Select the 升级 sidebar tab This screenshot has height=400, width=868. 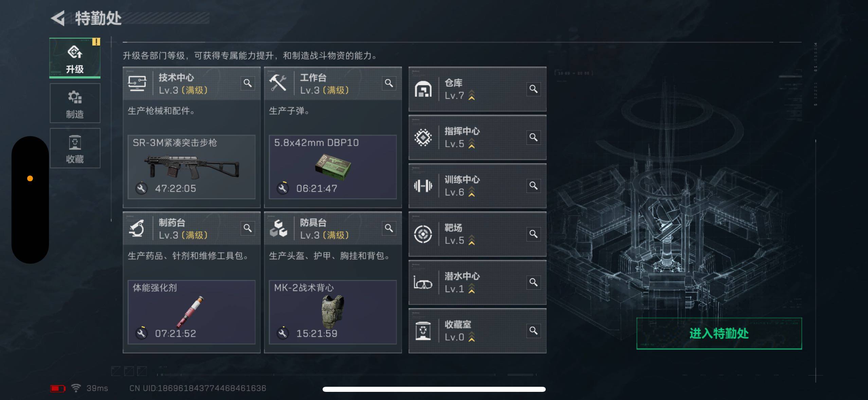coord(75,58)
